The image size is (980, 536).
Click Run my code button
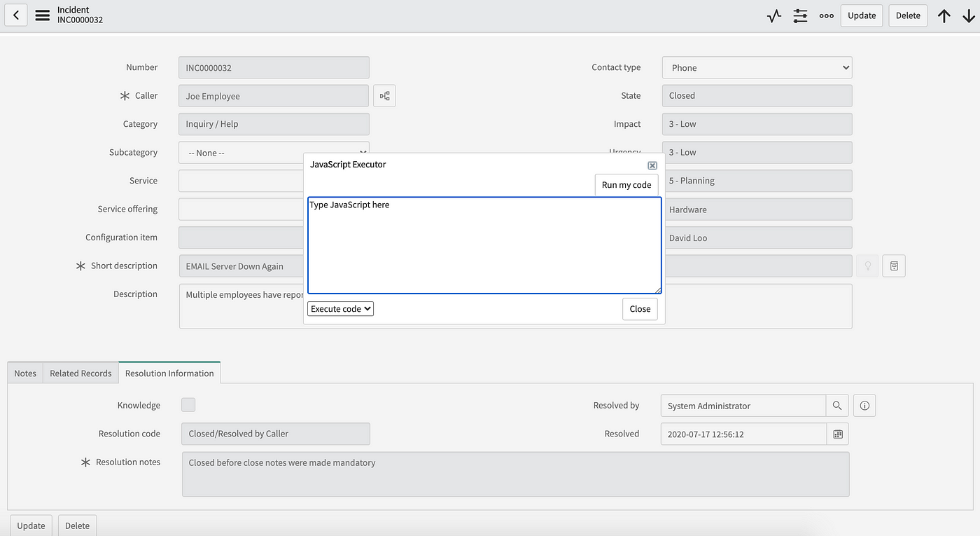(x=626, y=185)
